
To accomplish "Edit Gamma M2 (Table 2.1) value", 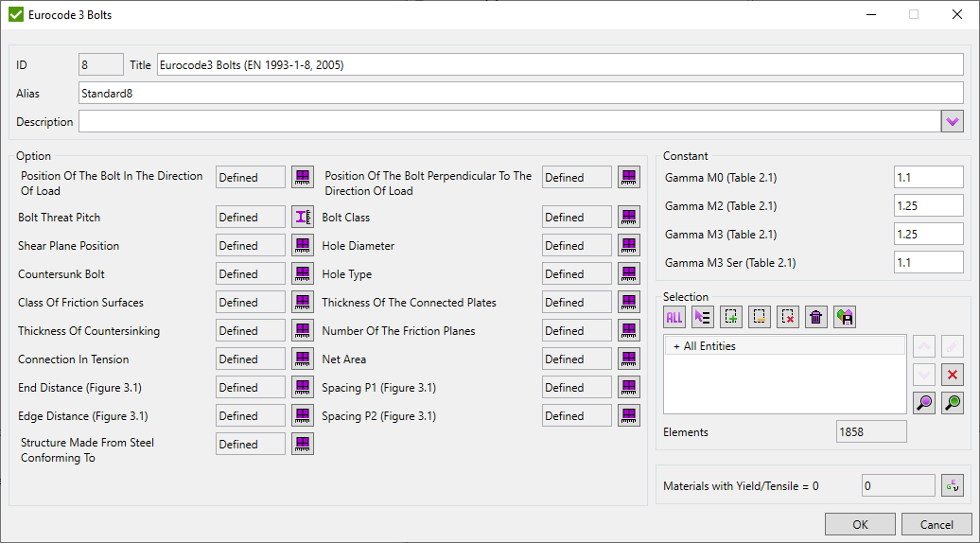I will 929,205.
